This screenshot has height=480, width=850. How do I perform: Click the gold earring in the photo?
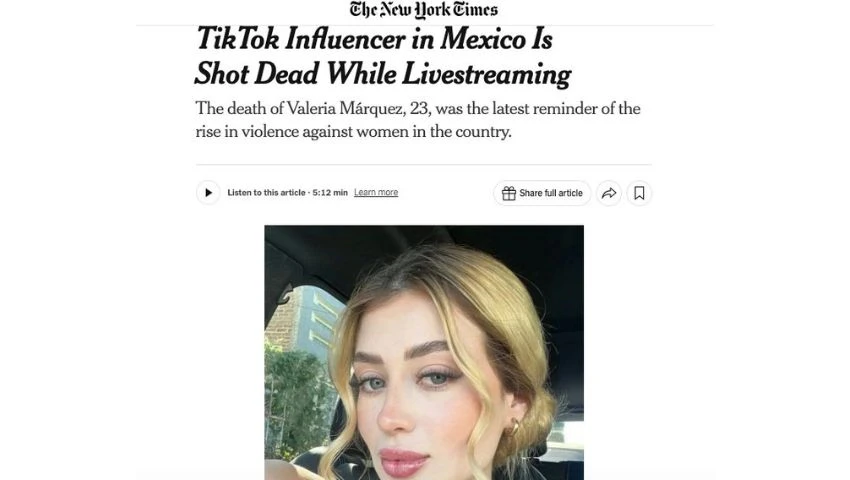[512, 427]
